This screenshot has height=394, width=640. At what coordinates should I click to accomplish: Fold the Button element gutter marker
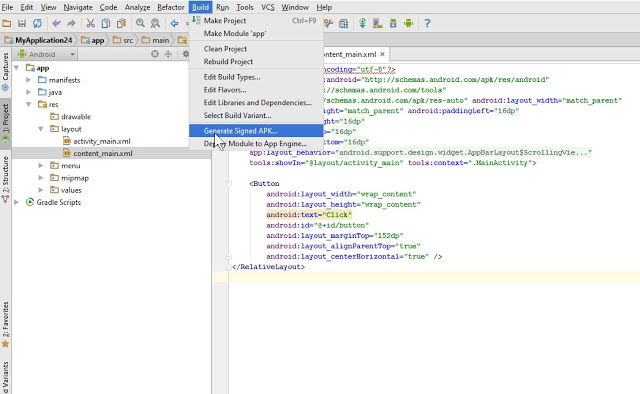tap(229, 184)
